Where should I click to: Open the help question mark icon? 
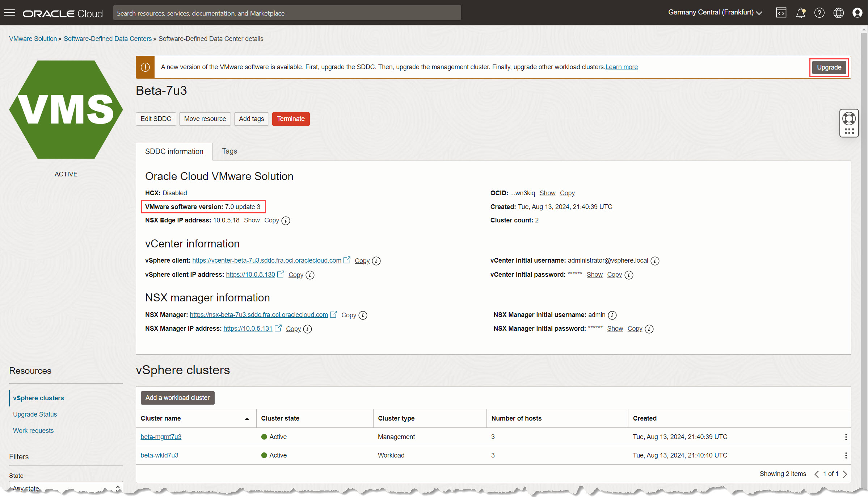coord(819,13)
